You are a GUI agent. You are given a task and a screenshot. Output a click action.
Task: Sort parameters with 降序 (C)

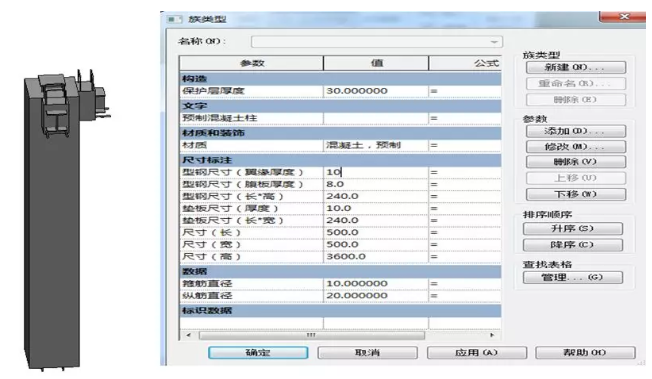tap(573, 245)
